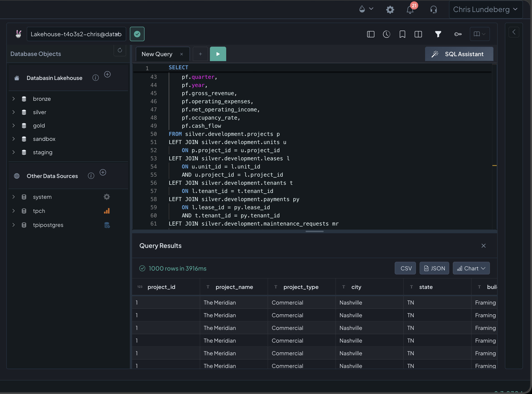Screen dimensions: 532x394
Task: Click the connection name field
Action: point(76,34)
